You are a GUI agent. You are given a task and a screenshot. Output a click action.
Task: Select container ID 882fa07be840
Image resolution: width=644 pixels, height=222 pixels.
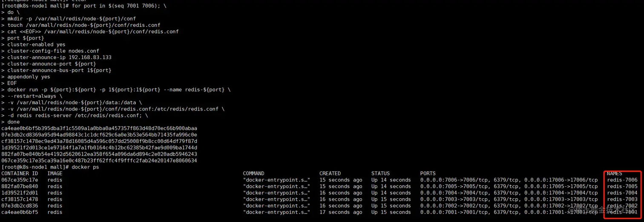coord(20,186)
